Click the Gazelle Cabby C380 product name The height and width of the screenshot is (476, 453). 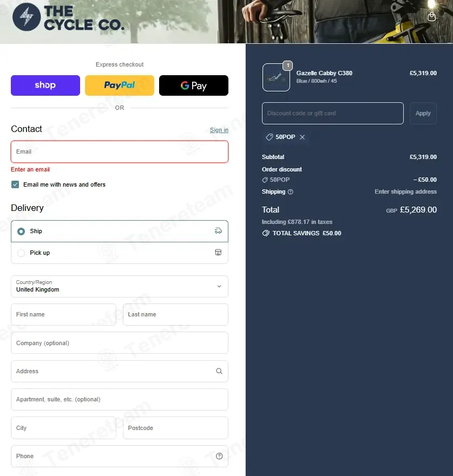click(x=324, y=73)
